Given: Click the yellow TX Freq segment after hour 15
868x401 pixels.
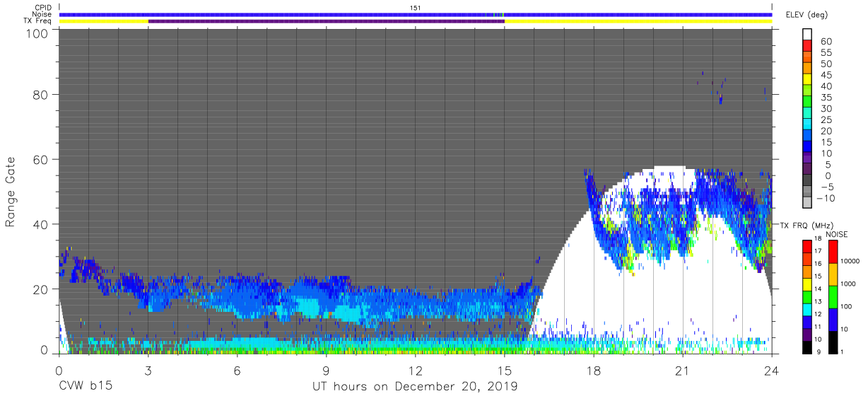Looking at the screenshot, I should [x=638, y=21].
